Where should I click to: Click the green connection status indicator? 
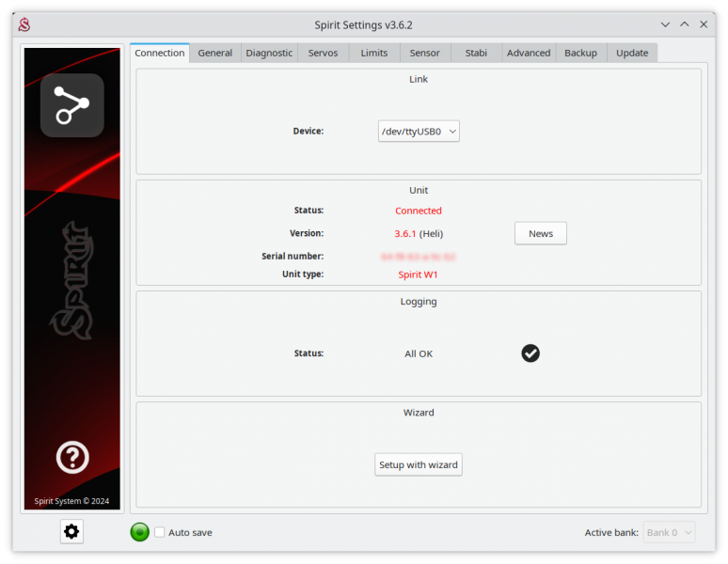click(140, 532)
